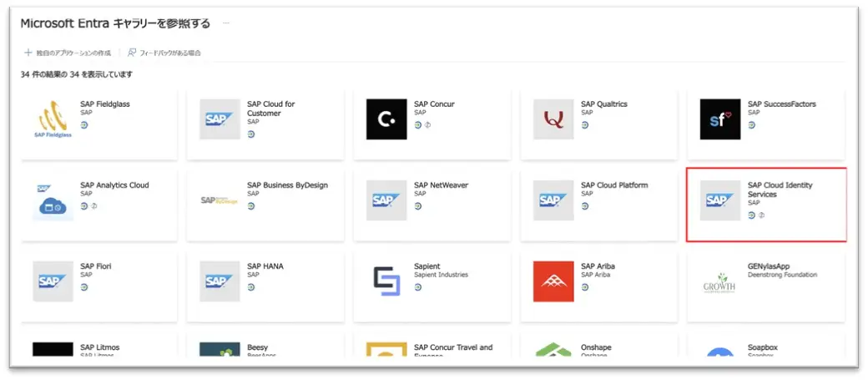The width and height of the screenshot is (868, 380).
Task: Click the sign-on badge under SAP Ariba
Action: (x=585, y=287)
